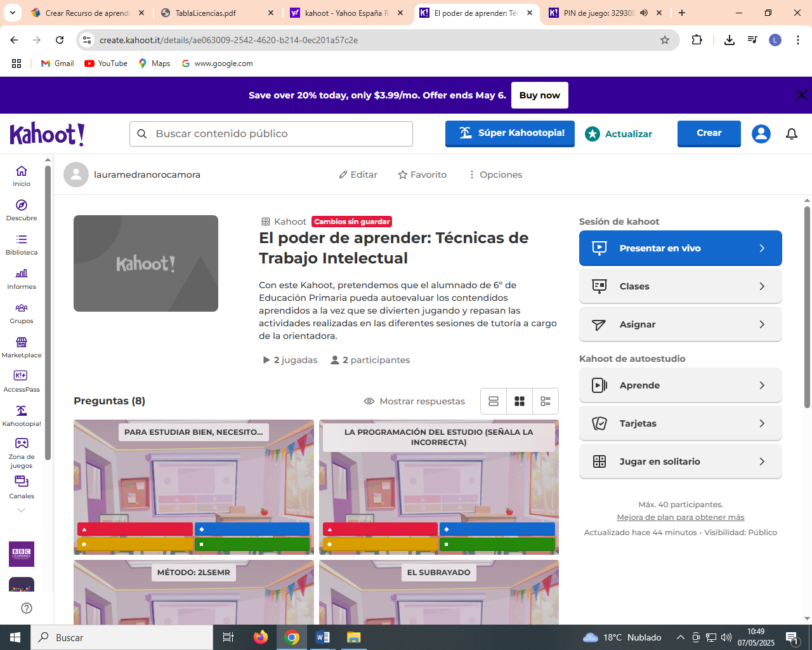Click the page vertical scrollbar

[x=807, y=307]
